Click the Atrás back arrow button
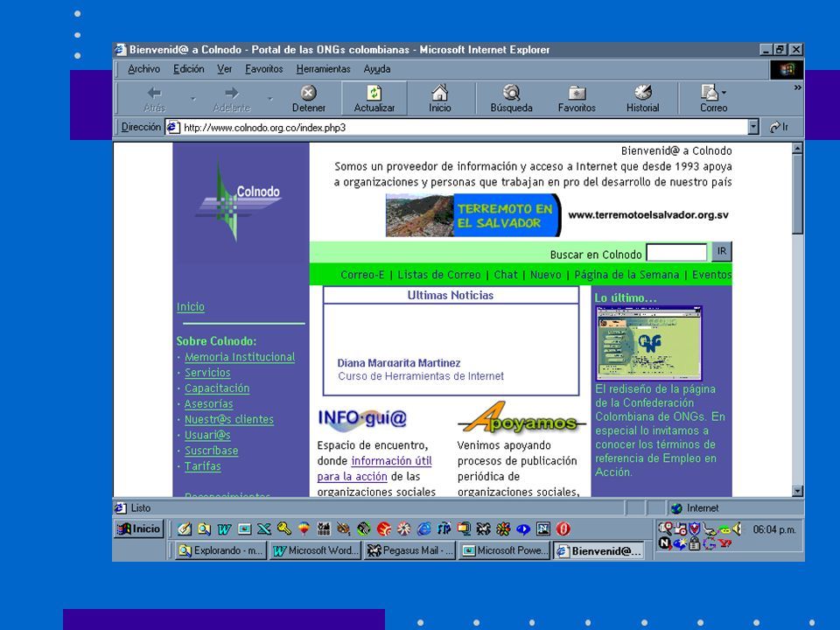The height and width of the screenshot is (630, 840). [154, 99]
